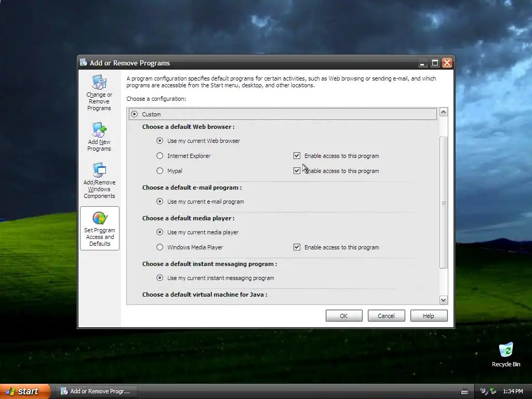The width and height of the screenshot is (532, 399).
Task: Toggle Enable access for Windows Media Player
Action: [x=297, y=247]
